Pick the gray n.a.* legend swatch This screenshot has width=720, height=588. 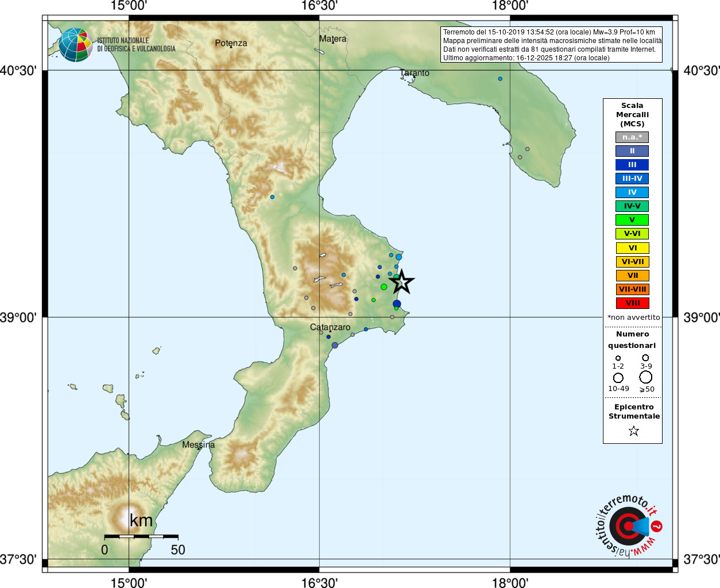point(632,137)
